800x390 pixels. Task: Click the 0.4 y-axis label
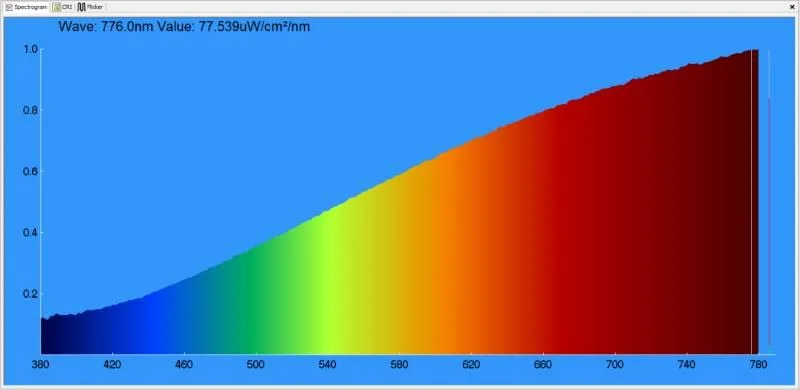30,233
